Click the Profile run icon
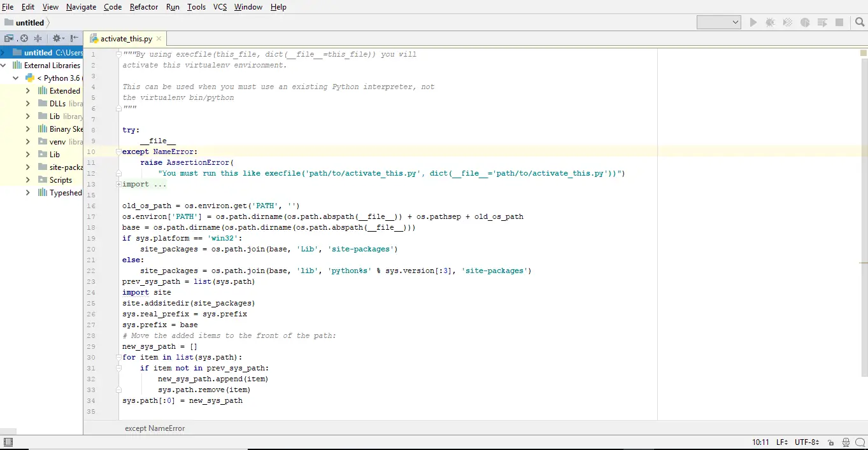868x450 pixels. [805, 22]
